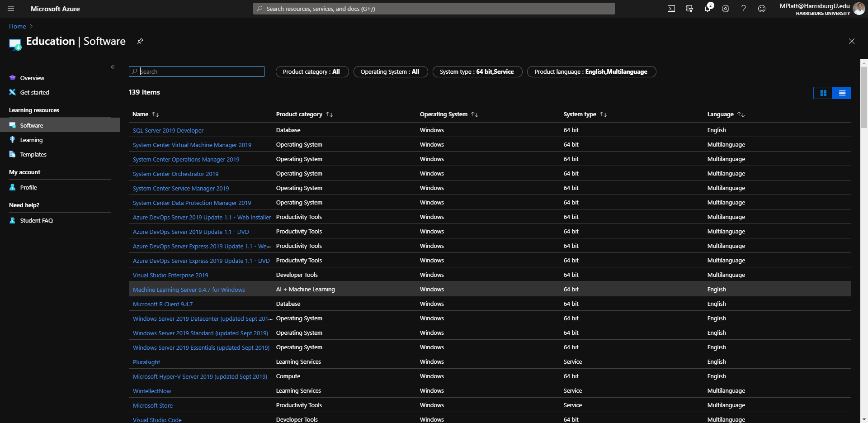This screenshot has height=423, width=868.
Task: Open the Product category filter
Action: tap(312, 71)
